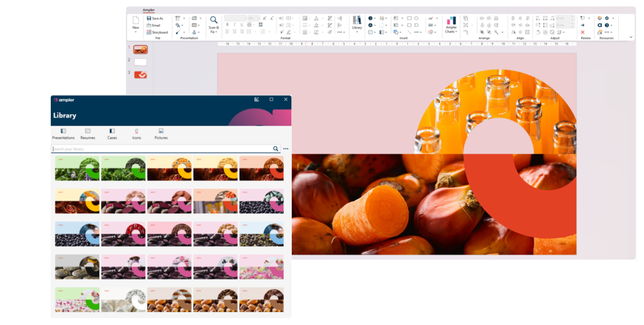Toggle bold formatting
Viewport: 644px width, 325px height.
[227, 25]
